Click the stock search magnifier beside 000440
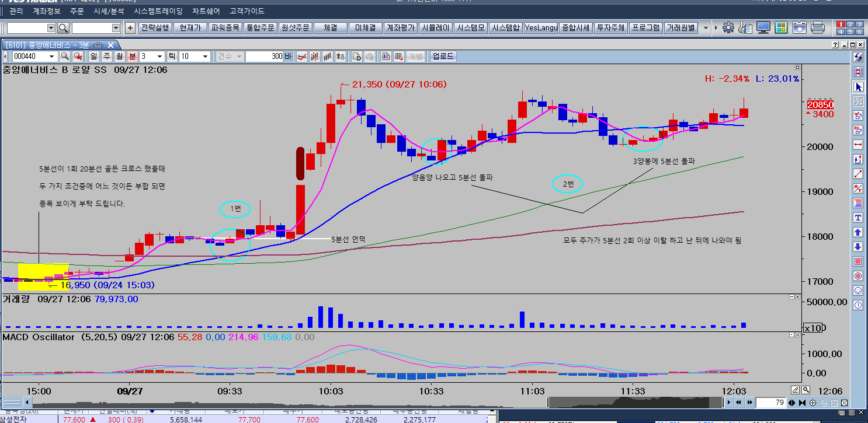The width and height of the screenshot is (868, 423). coord(65,57)
